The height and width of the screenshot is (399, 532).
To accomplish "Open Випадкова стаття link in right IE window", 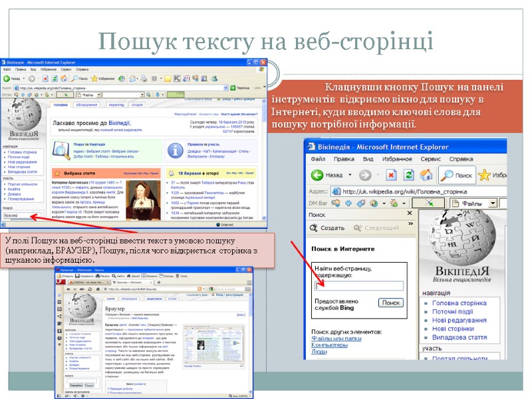I will click(x=460, y=337).
